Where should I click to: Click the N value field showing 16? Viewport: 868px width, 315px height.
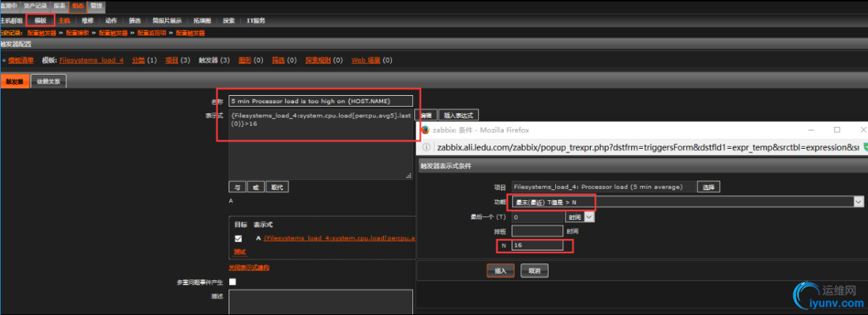pos(538,245)
